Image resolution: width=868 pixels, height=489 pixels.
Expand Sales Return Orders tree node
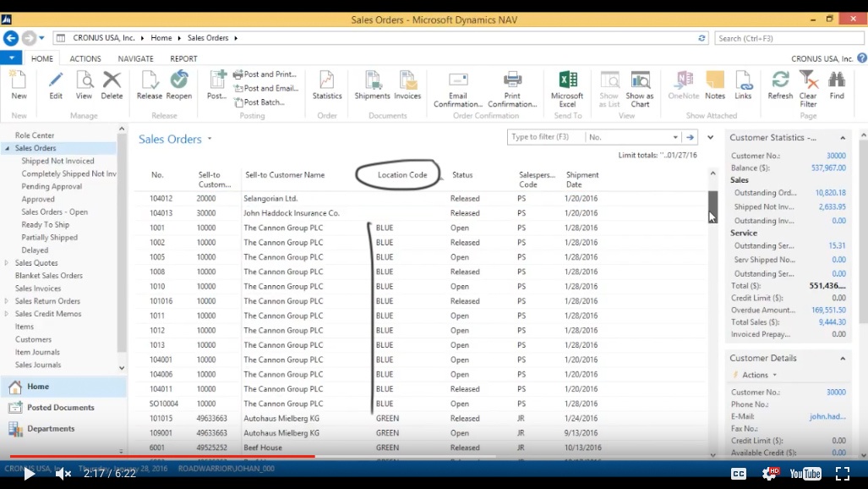(x=7, y=301)
